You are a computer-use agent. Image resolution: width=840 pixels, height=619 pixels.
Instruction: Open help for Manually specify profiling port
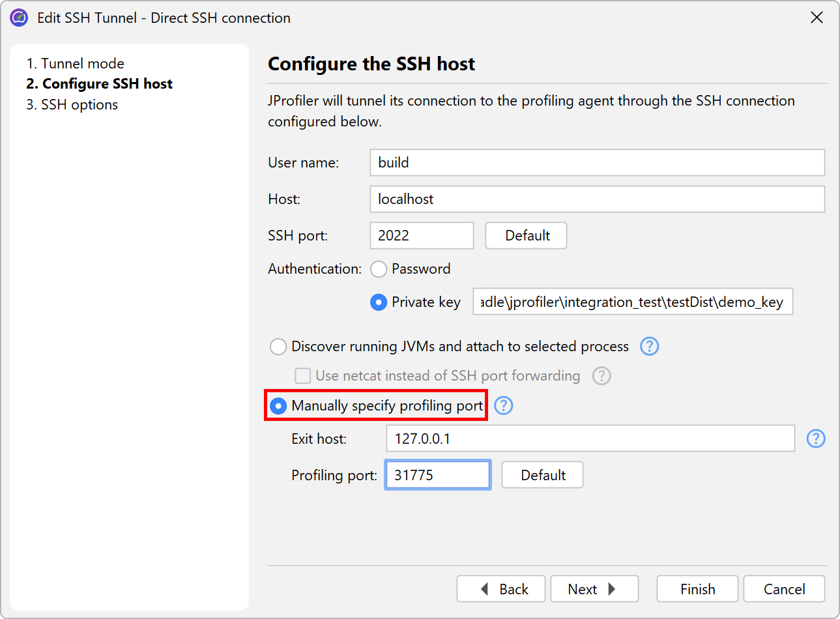(503, 405)
